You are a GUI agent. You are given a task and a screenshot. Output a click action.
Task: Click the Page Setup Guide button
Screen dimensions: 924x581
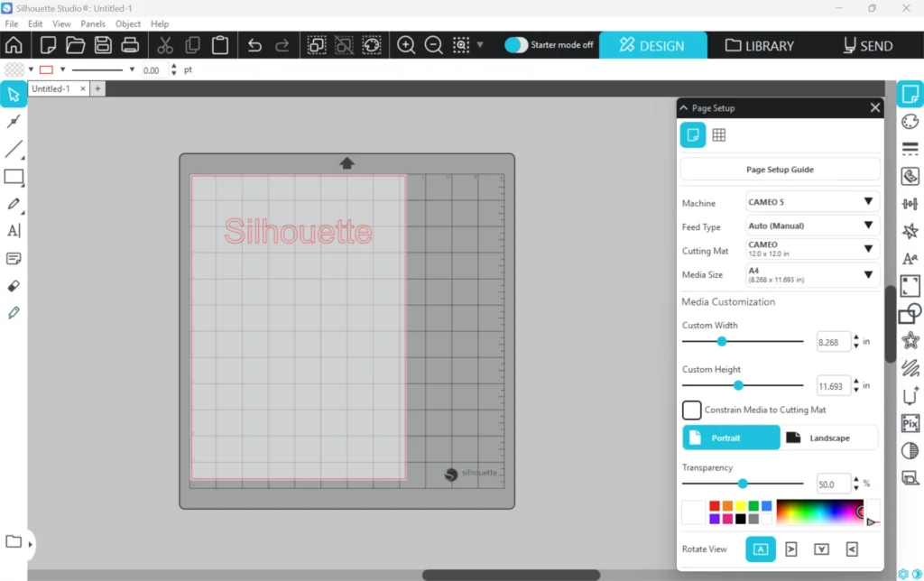[x=780, y=170]
